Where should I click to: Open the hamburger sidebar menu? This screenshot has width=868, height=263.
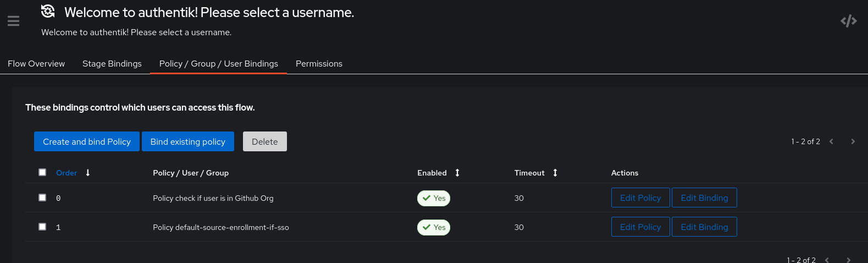click(x=13, y=21)
